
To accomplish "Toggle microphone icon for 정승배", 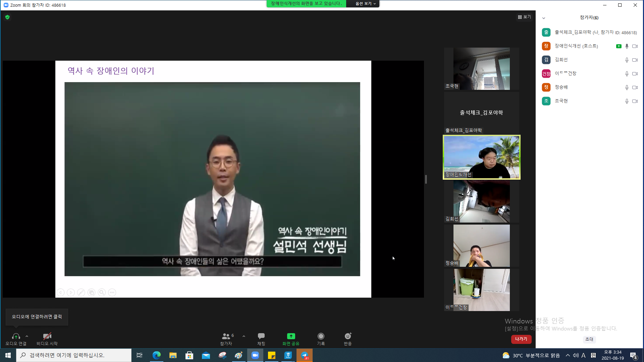I will point(627,87).
